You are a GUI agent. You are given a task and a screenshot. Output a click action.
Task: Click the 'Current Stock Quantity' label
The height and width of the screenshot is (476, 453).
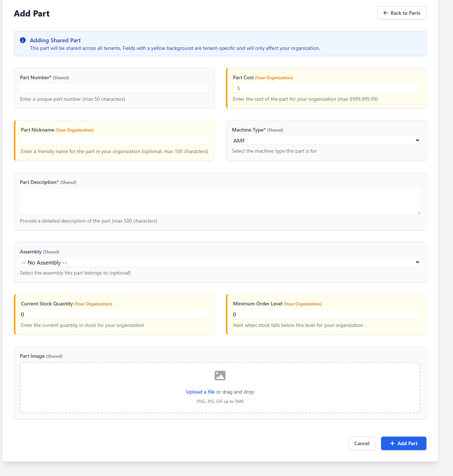(x=47, y=304)
